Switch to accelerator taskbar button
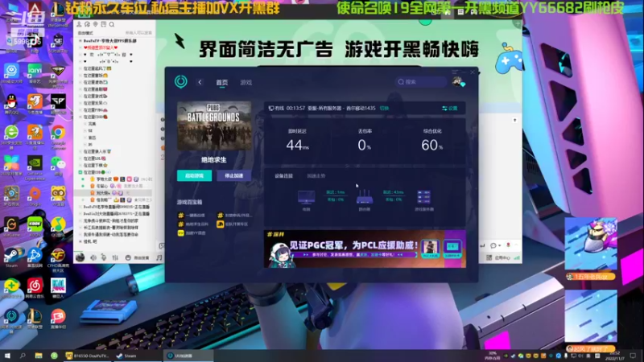644x362 pixels. click(188, 356)
